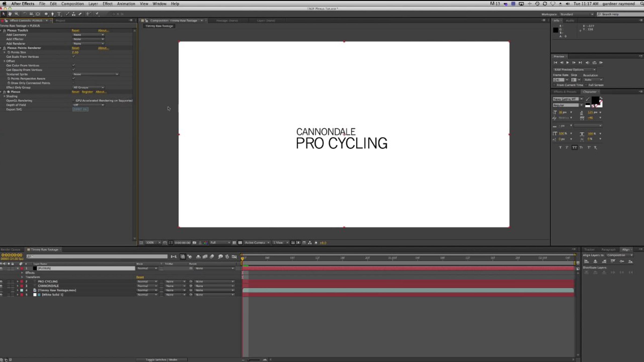Screen dimensions: 644x362
Task: Select the Brush tool
Action: pos(67,14)
